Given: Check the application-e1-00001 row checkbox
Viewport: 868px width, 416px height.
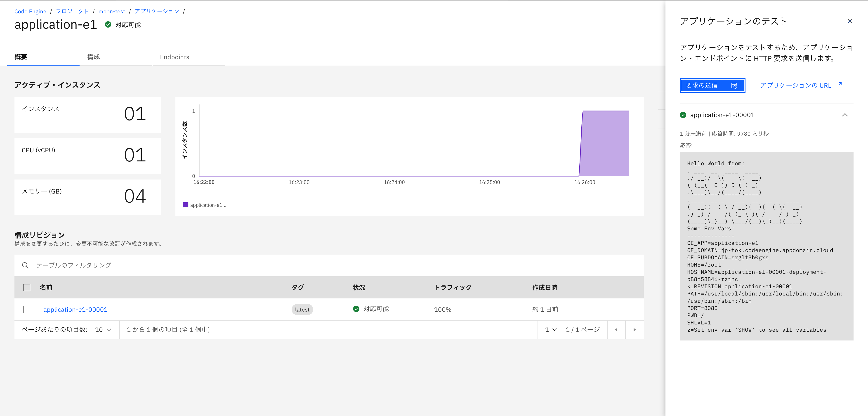Looking at the screenshot, I should click(27, 310).
